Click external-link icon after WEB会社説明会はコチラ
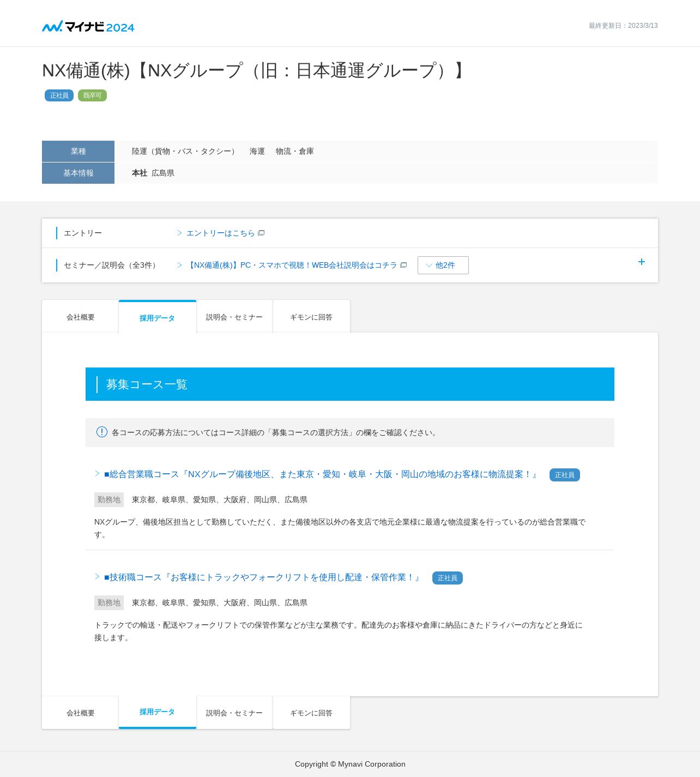The width and height of the screenshot is (700, 777). coord(403,265)
